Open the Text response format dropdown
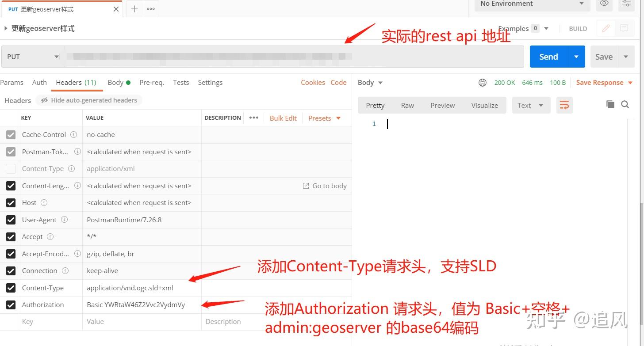644x346 pixels. [531, 105]
